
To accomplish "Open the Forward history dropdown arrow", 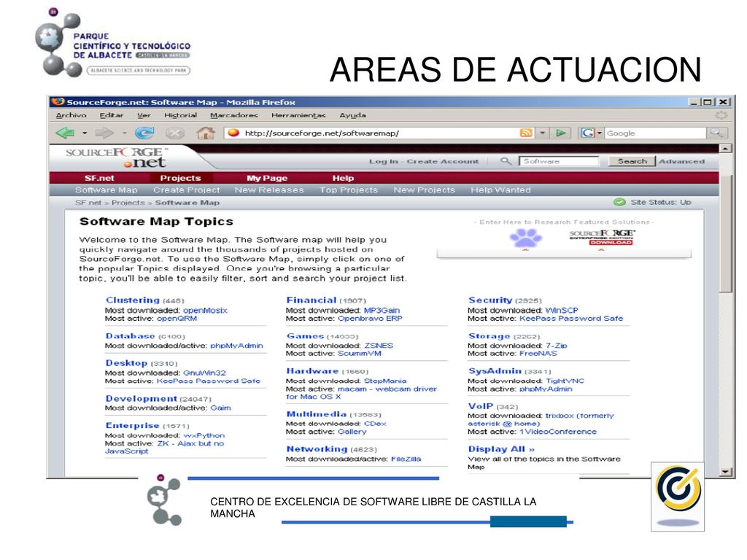I will [x=124, y=133].
